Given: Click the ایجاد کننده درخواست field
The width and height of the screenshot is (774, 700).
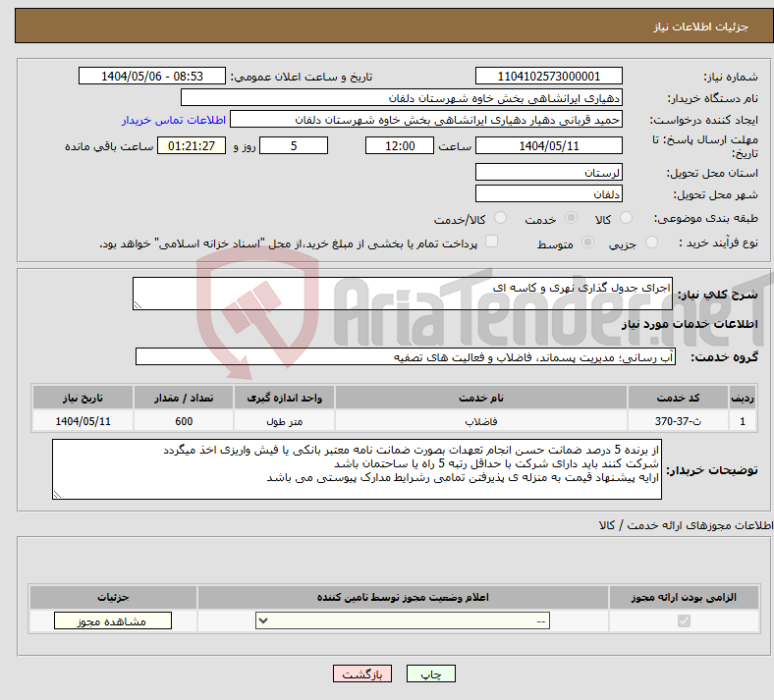Looking at the screenshot, I should pyautogui.click(x=426, y=120).
